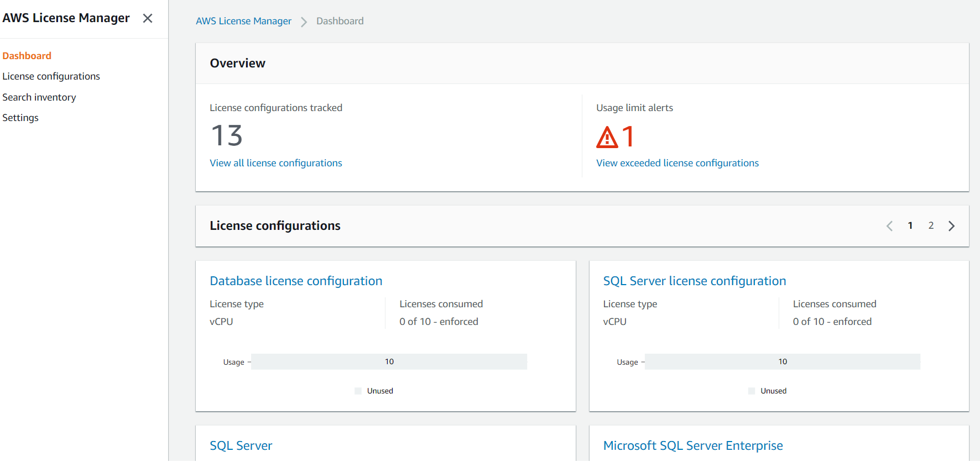Select page 1 of license configurations
This screenshot has width=980, height=462.
(x=910, y=225)
